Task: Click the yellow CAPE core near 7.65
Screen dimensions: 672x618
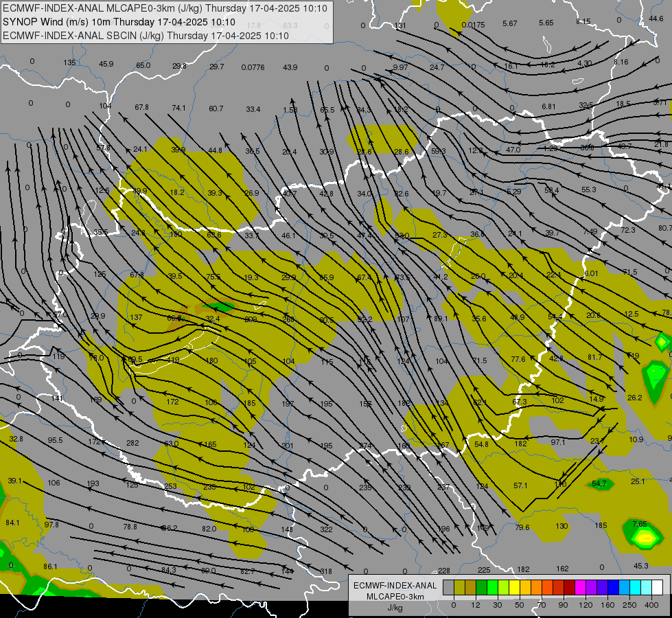Action: tap(645, 537)
